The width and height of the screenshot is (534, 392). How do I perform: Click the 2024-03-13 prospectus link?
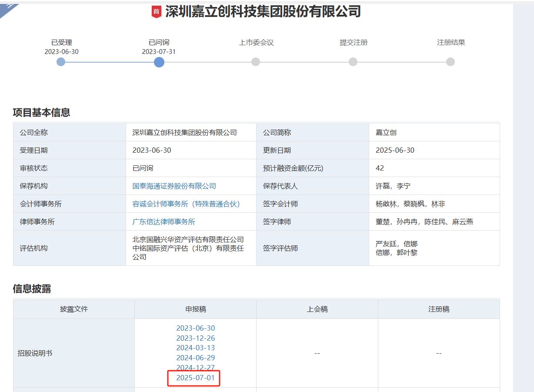(195, 348)
